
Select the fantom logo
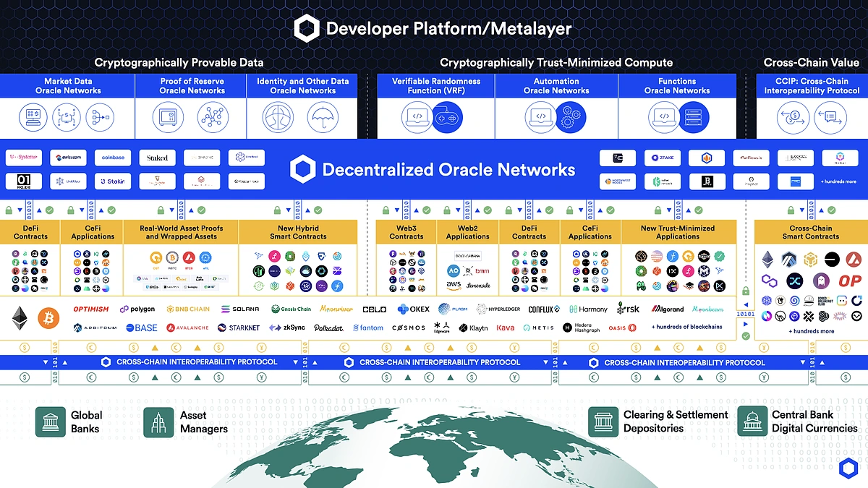click(x=367, y=328)
